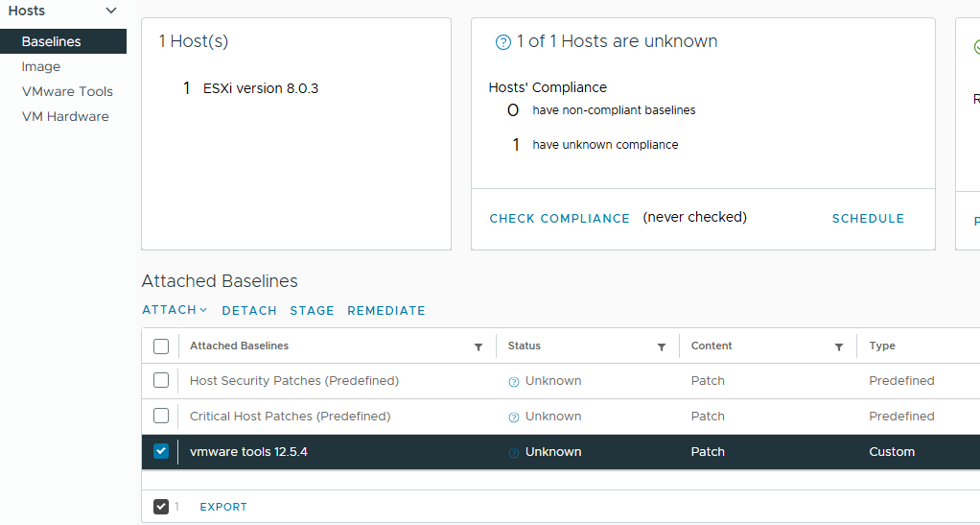Open the ATTACH dropdown menu
Screen dimensions: 980x525
click(175, 310)
